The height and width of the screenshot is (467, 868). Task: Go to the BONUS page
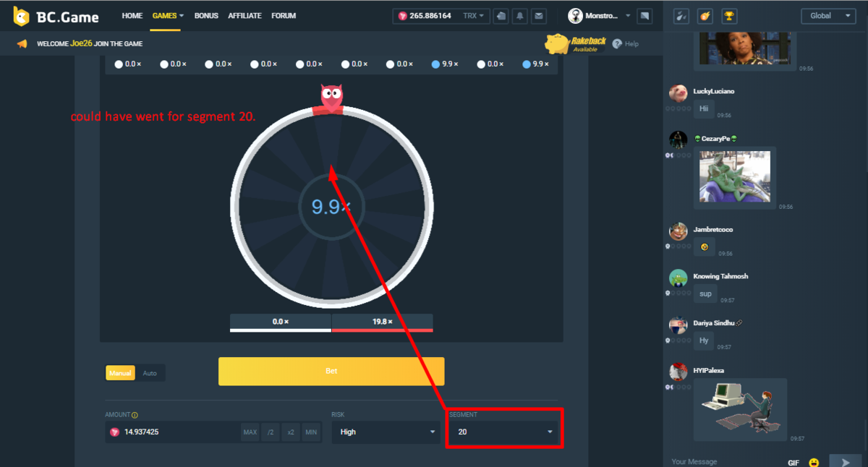pyautogui.click(x=206, y=16)
